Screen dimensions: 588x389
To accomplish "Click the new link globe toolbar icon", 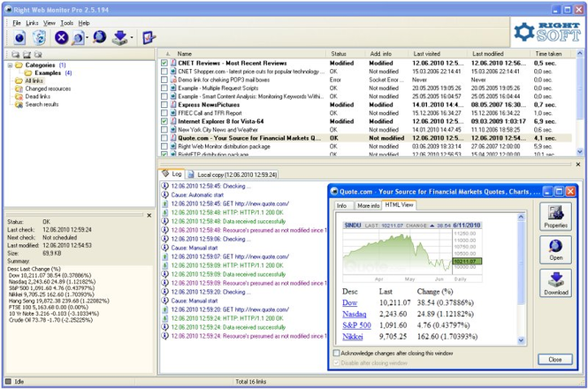I will coord(19,37).
